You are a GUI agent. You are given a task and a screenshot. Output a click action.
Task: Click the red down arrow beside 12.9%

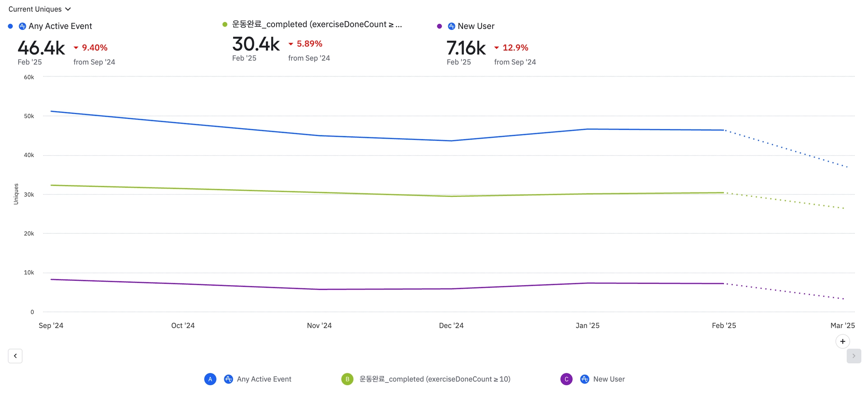pyautogui.click(x=496, y=48)
